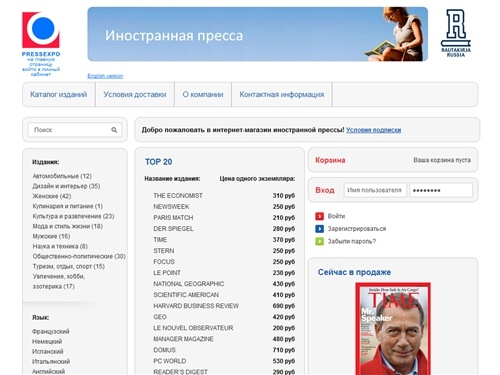Select category Наука и техника (8)
Viewport: 500px width, 375px height.
[60, 246]
